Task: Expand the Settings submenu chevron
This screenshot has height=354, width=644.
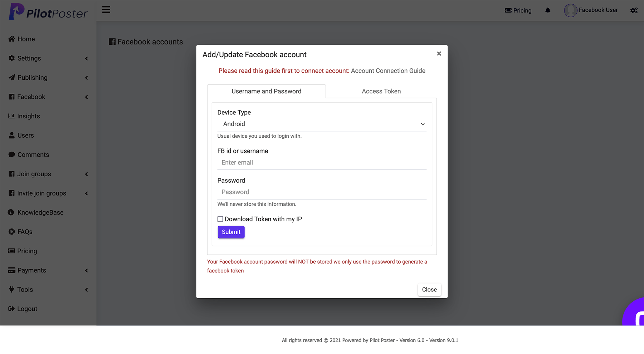Action: (x=87, y=59)
